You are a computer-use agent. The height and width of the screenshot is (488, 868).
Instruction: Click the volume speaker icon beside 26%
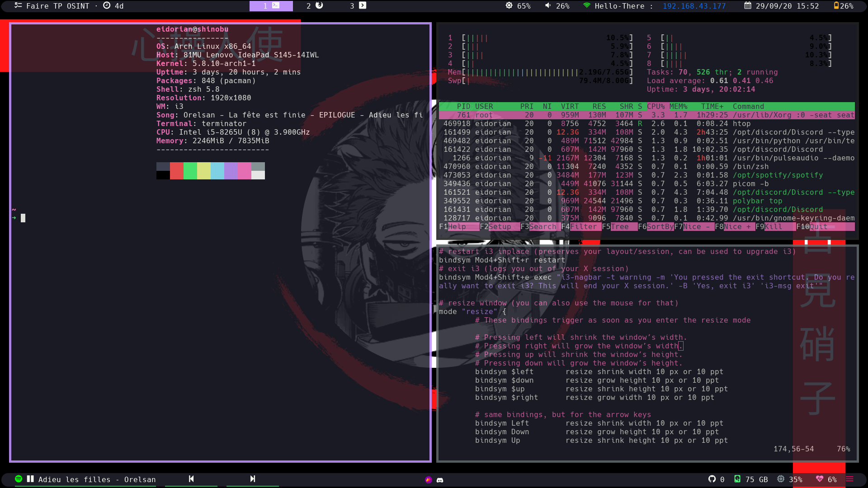(x=548, y=5)
